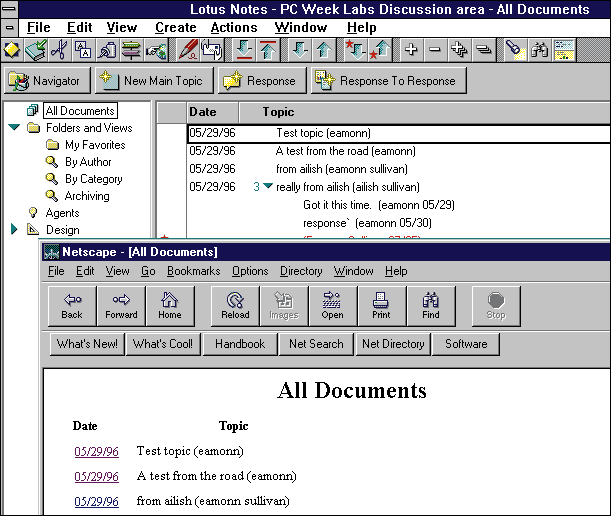The image size is (611, 516).
Task: Click the single plus Expand SmartIcon
Action: click(x=411, y=50)
